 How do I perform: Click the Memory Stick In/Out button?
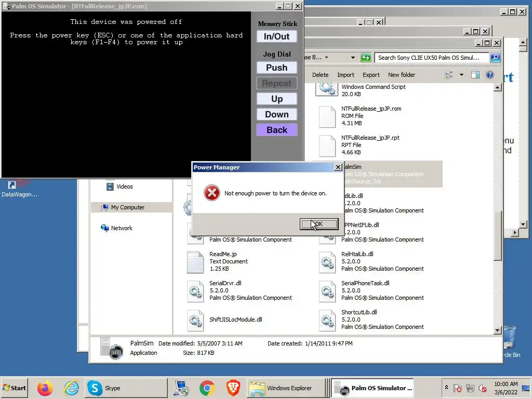276,36
